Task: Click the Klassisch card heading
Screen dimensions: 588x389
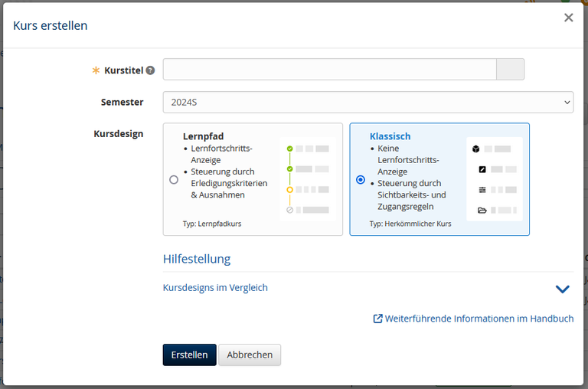Action: tap(390, 136)
